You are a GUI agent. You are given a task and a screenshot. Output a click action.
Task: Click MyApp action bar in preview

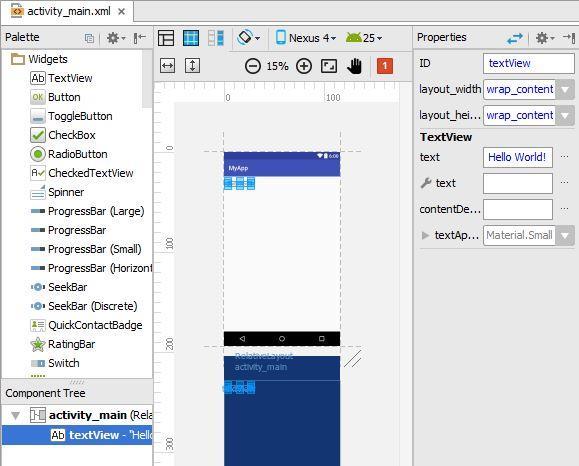pyautogui.click(x=282, y=168)
